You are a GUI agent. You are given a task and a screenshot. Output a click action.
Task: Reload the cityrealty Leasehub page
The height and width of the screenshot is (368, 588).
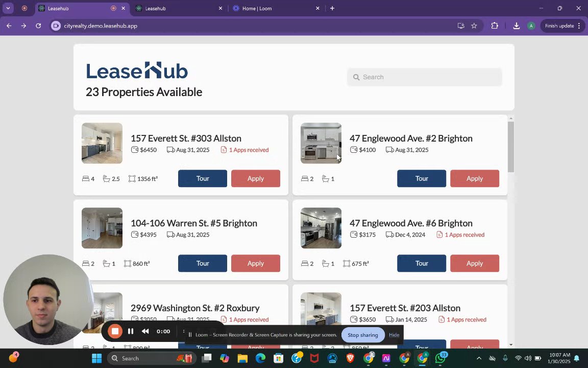(x=38, y=26)
